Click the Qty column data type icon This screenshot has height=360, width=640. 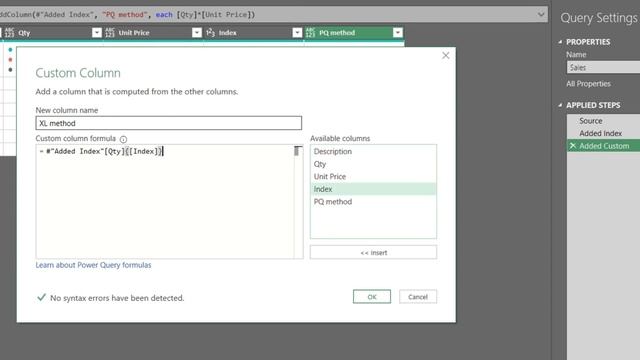coord(9,33)
